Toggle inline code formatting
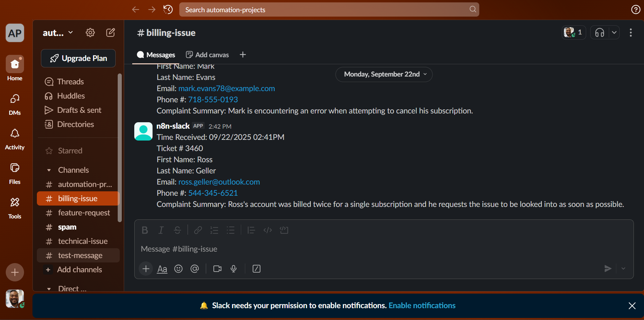This screenshot has height=320, width=644. 268,230
